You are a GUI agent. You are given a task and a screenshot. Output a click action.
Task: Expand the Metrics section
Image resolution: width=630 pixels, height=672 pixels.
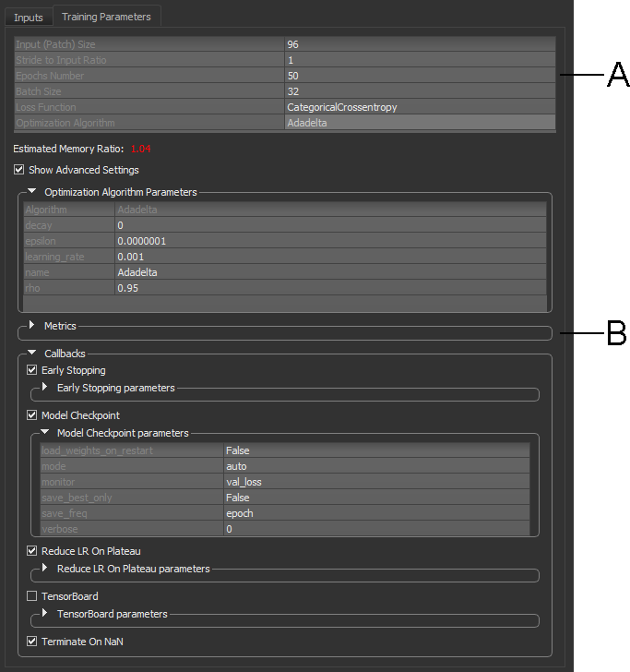tap(32, 326)
